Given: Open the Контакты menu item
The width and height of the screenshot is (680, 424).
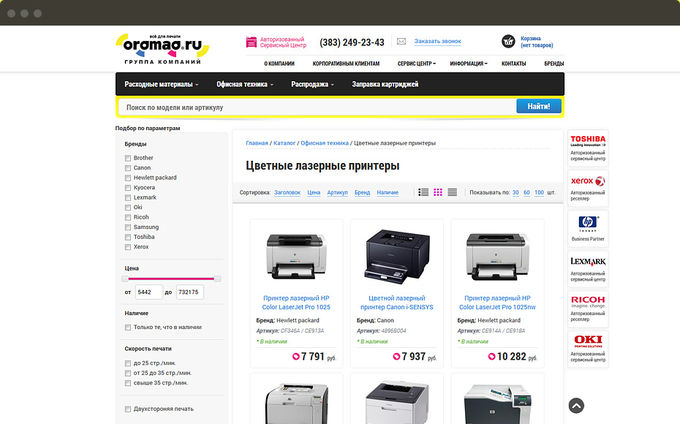Looking at the screenshot, I should click(x=513, y=63).
